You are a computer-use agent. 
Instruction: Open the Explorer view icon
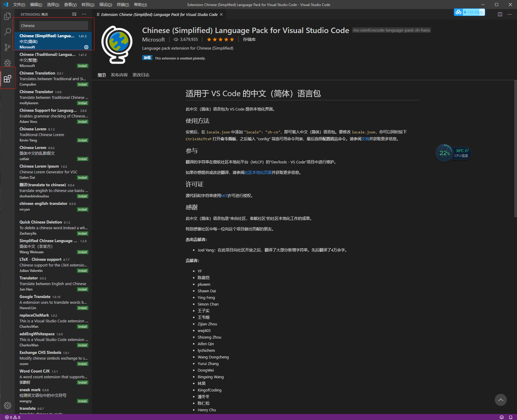coord(8,16)
